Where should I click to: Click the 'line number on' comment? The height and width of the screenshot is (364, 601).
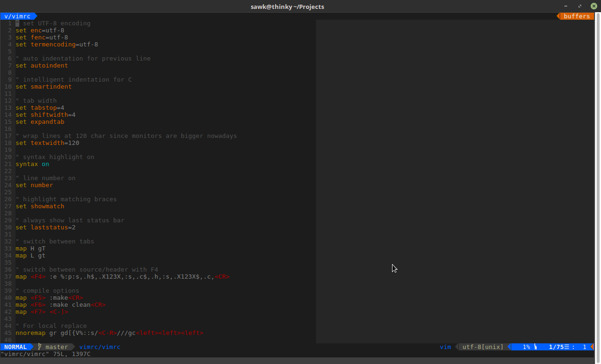[x=46, y=178]
